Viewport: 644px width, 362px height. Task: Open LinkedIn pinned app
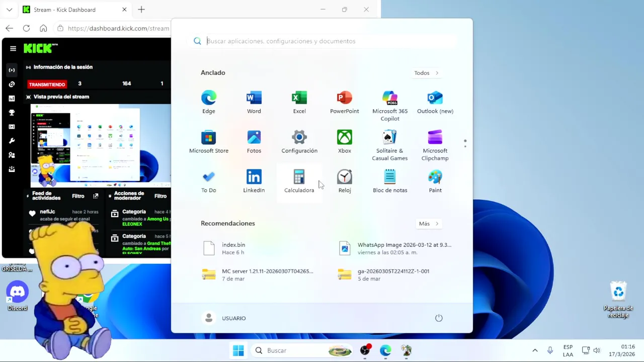pyautogui.click(x=254, y=182)
